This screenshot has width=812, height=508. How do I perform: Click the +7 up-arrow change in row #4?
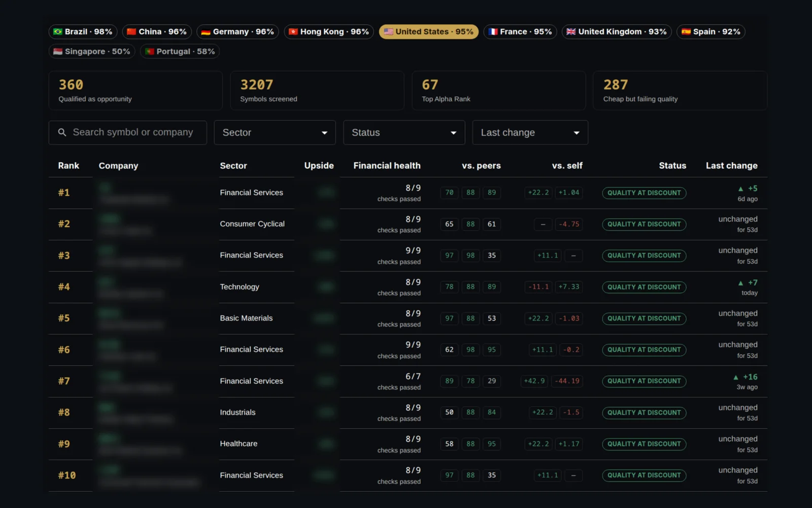[748, 282]
